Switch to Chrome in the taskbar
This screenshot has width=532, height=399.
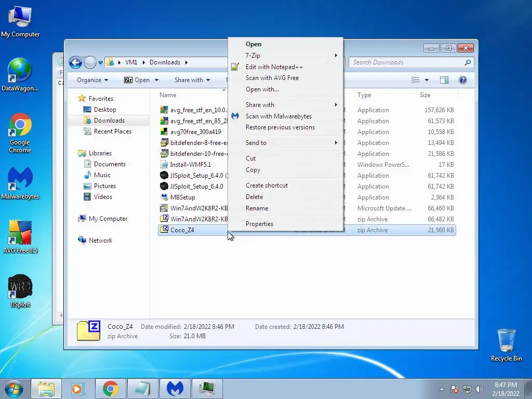pos(110,389)
